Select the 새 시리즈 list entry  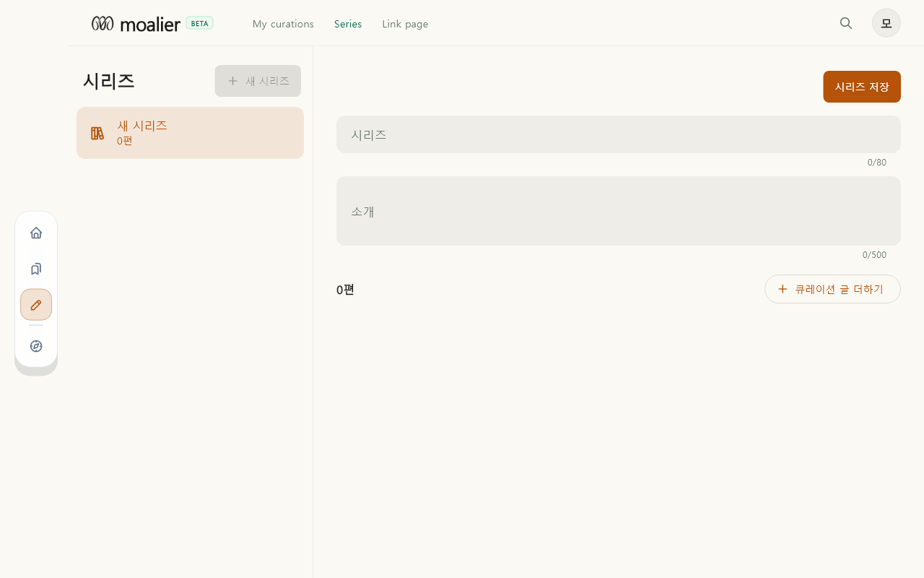tap(190, 133)
